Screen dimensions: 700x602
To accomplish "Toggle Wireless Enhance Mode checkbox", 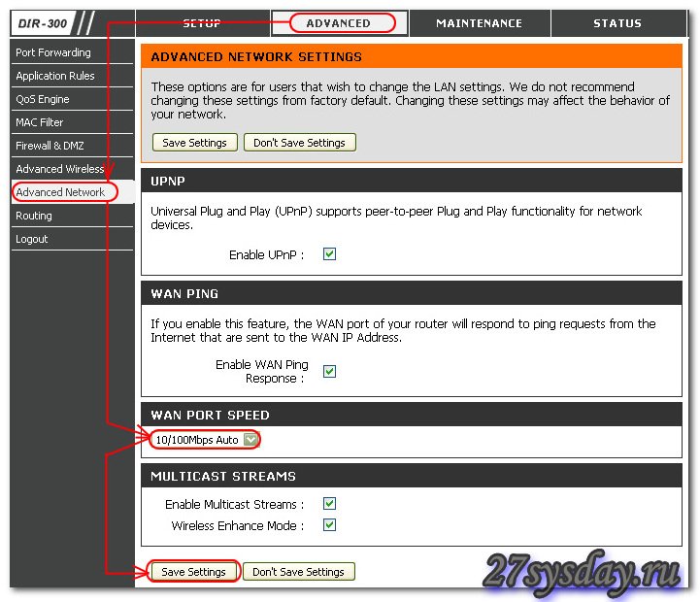I will point(329,524).
